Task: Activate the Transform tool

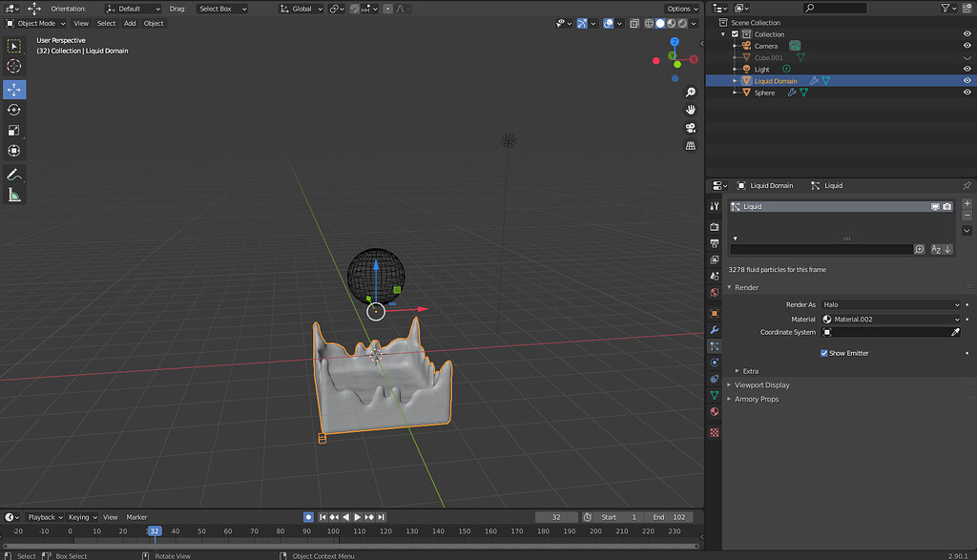Action: click(13, 151)
